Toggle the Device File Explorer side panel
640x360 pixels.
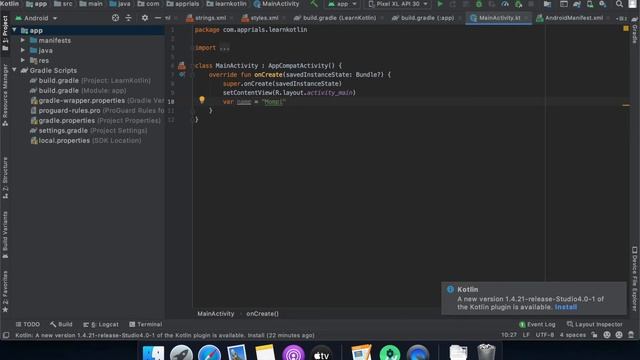tap(635, 279)
